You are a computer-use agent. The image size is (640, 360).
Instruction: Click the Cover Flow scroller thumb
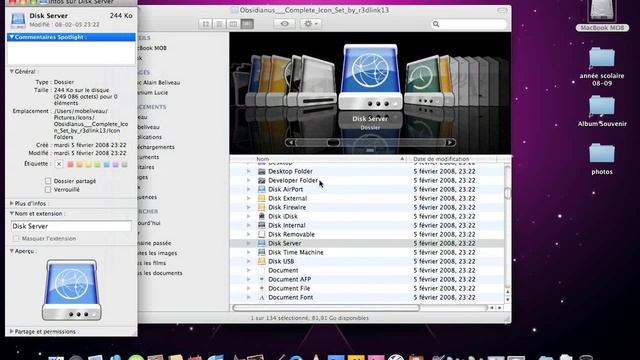(x=333, y=142)
